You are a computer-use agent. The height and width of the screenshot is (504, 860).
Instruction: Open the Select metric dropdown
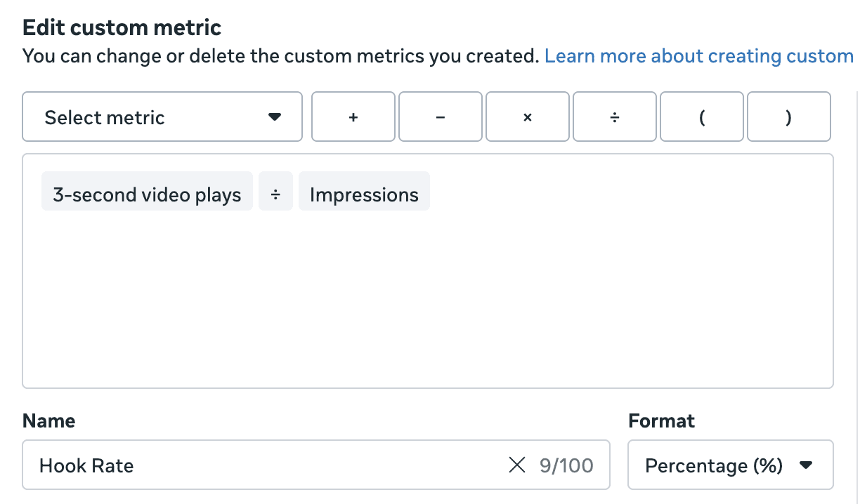162,117
